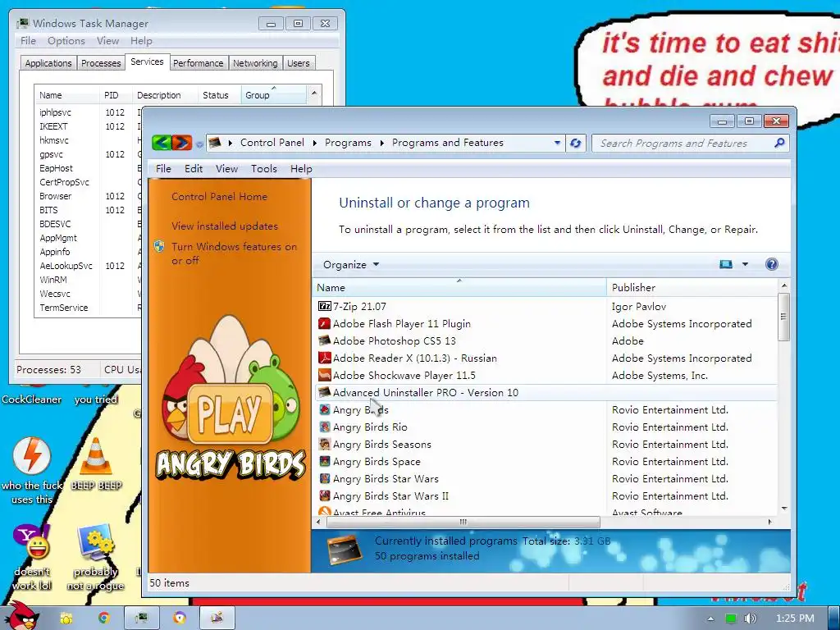The image size is (840, 630).
Task: Select the Angry Birds Seasons icon
Action: (x=324, y=444)
